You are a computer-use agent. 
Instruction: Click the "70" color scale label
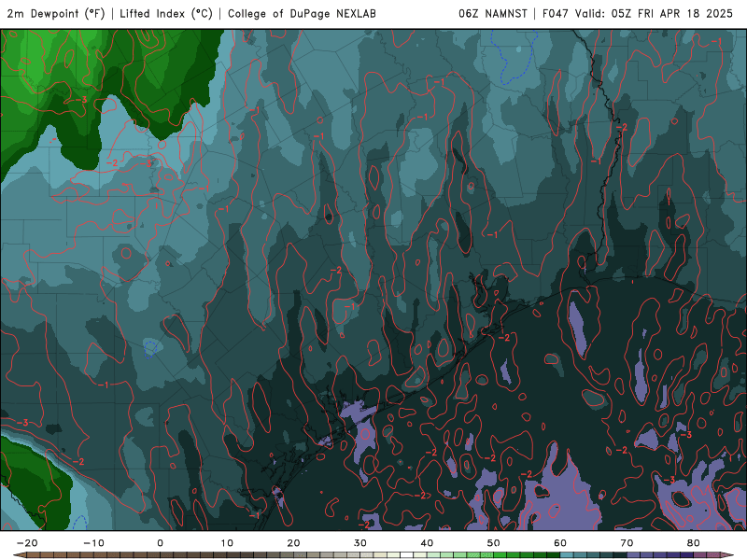coord(627,543)
